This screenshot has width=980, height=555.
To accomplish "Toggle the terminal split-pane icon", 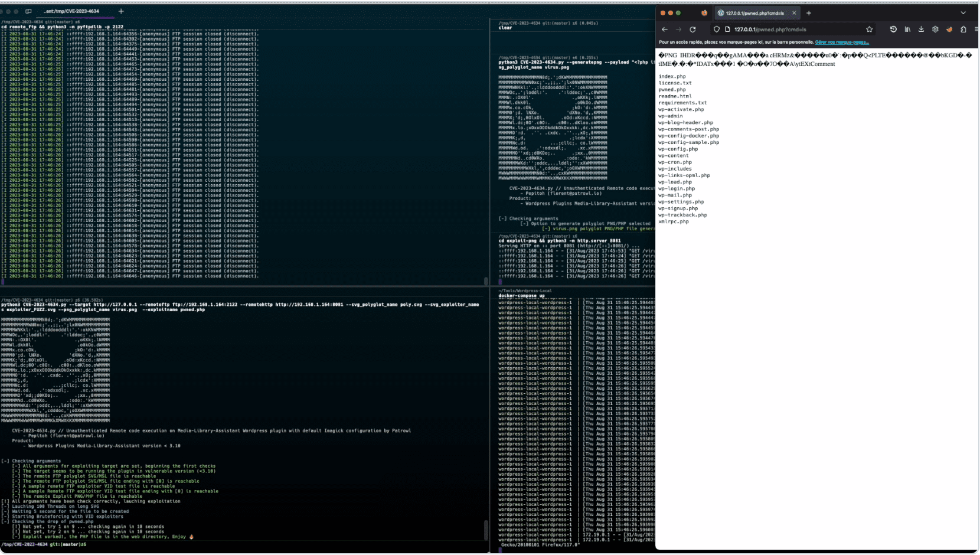I will coord(28,11).
